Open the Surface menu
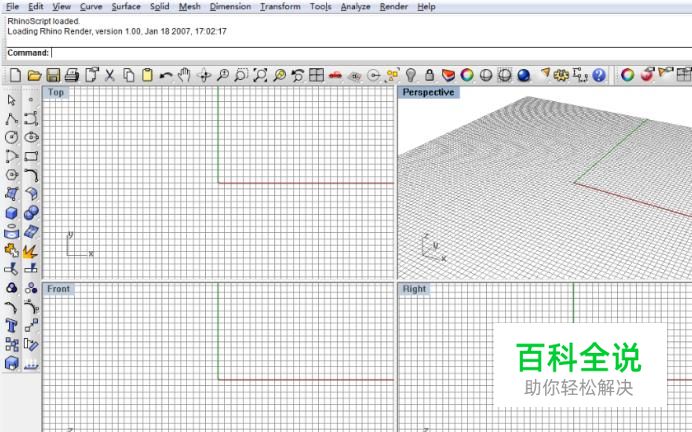Screen dimensions: 692x432 click(x=126, y=7)
